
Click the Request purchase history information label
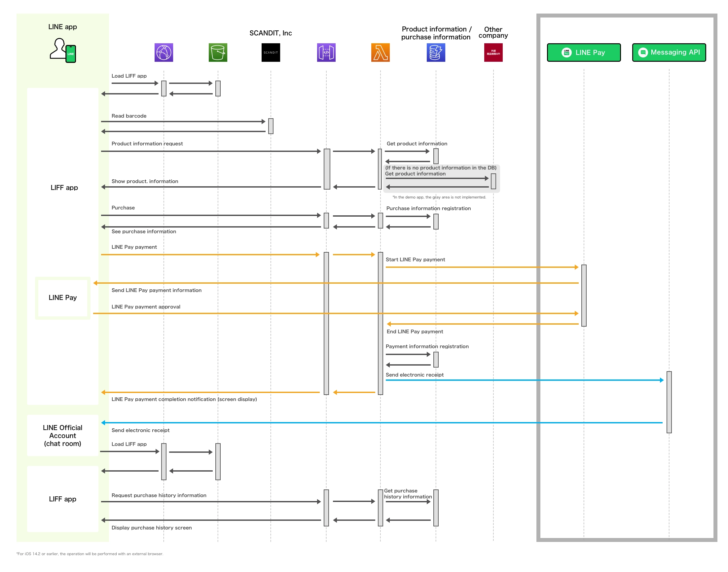159,495
